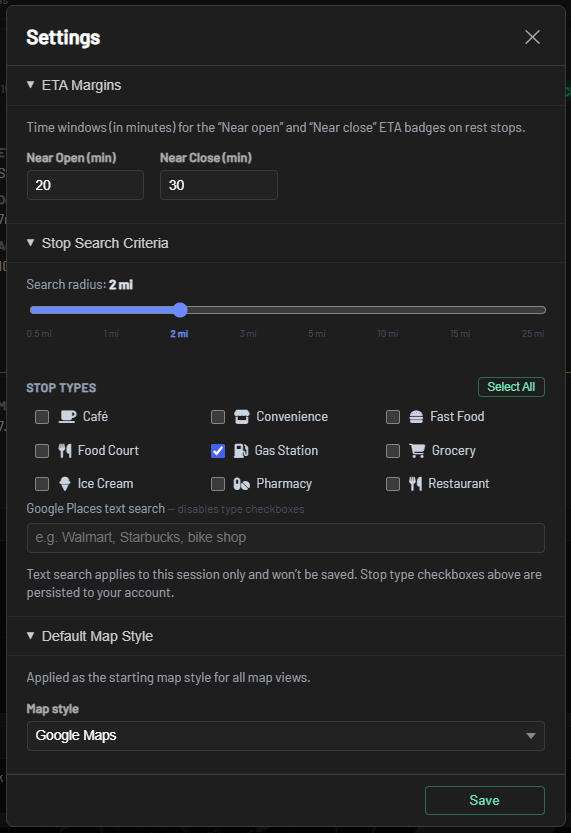Click the Fast Food burger icon
The height and width of the screenshot is (833, 571).
tap(416, 416)
